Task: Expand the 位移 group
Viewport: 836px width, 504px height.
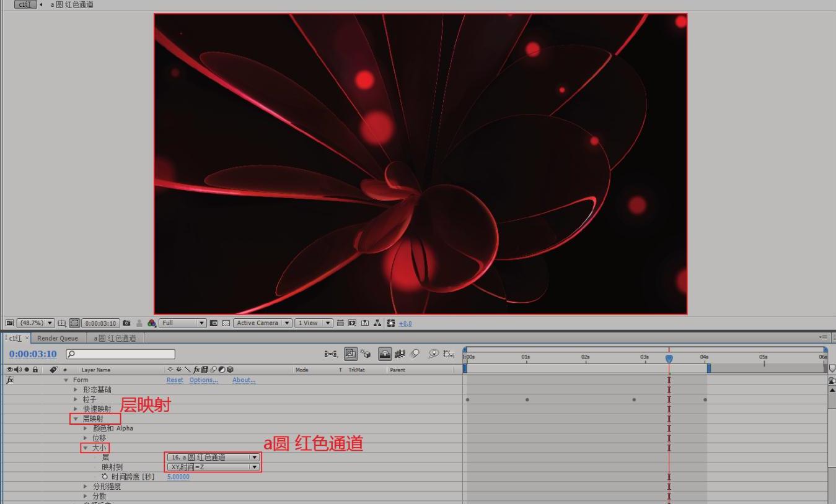Action: point(86,438)
